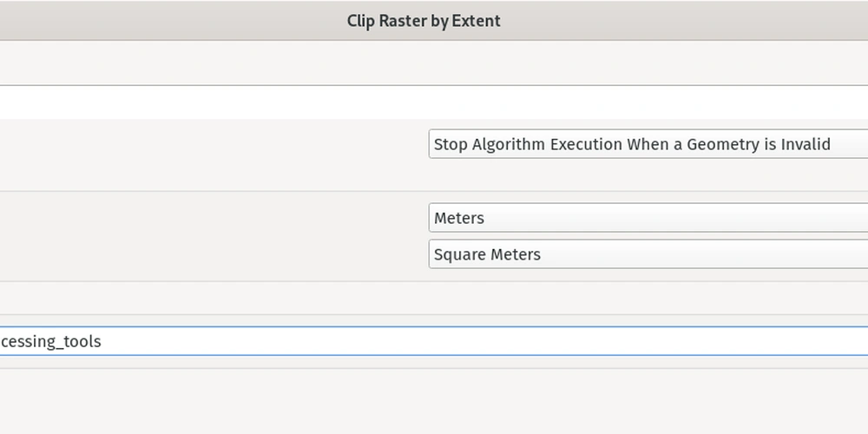Screen dimensions: 868x434
Task: Click the word Meters in the distance combo
Action: (459, 218)
